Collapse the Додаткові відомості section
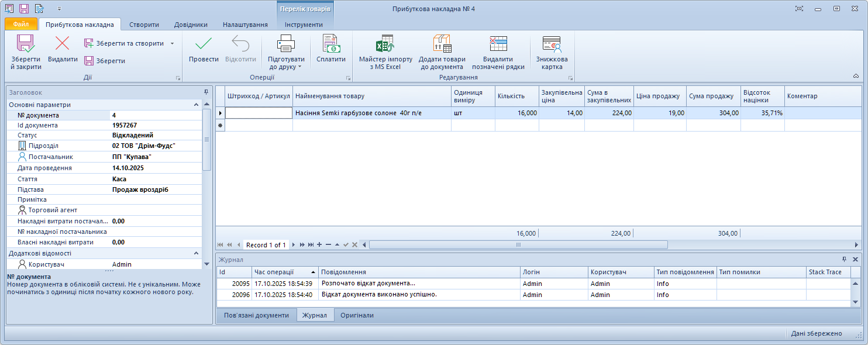This screenshot has height=345, width=868. pos(197,253)
